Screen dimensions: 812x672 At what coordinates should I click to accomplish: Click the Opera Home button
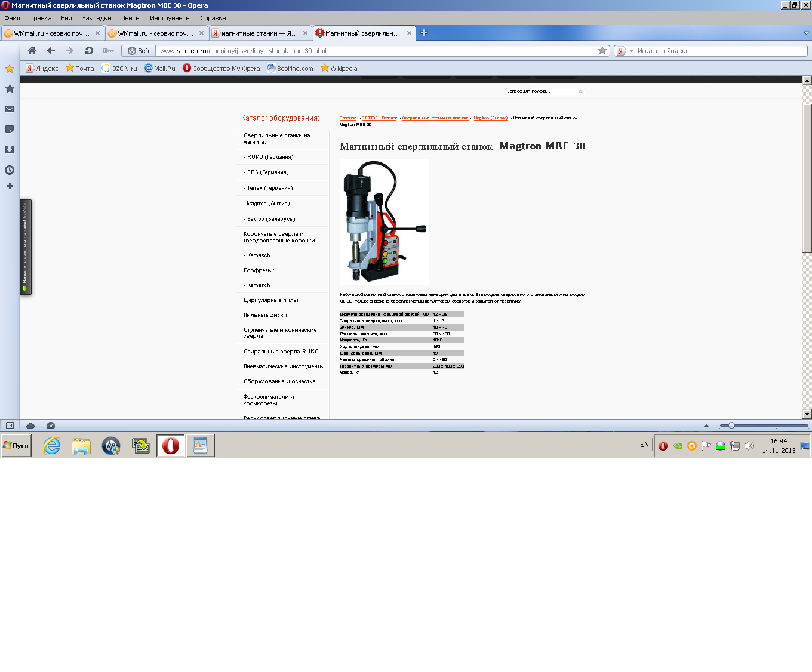(x=32, y=51)
